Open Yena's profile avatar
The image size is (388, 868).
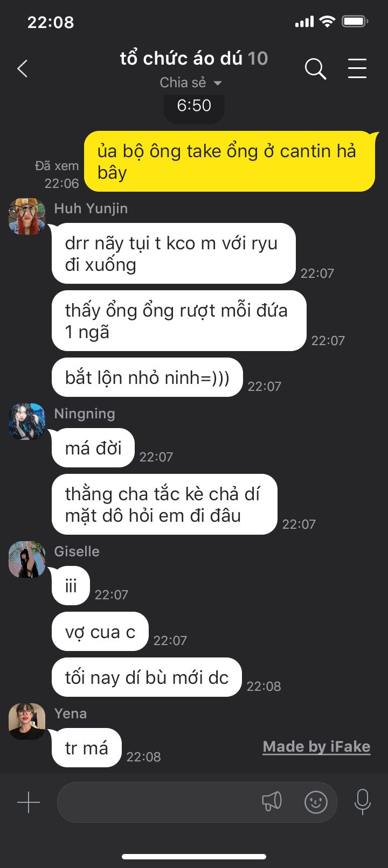tap(27, 722)
